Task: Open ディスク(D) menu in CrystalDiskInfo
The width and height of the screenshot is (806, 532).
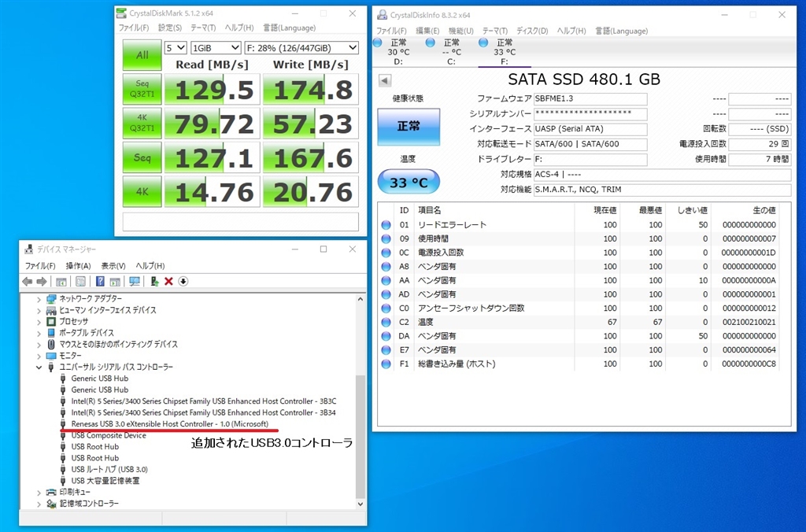Action: 532,31
